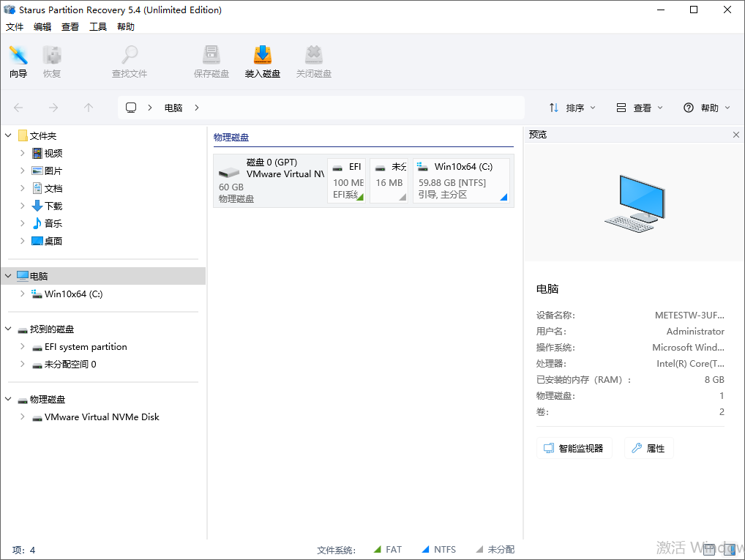Click the 磁盘 0 (GPT) physical disk tile
The width and height of the screenshot is (745, 560).
tap(270, 180)
